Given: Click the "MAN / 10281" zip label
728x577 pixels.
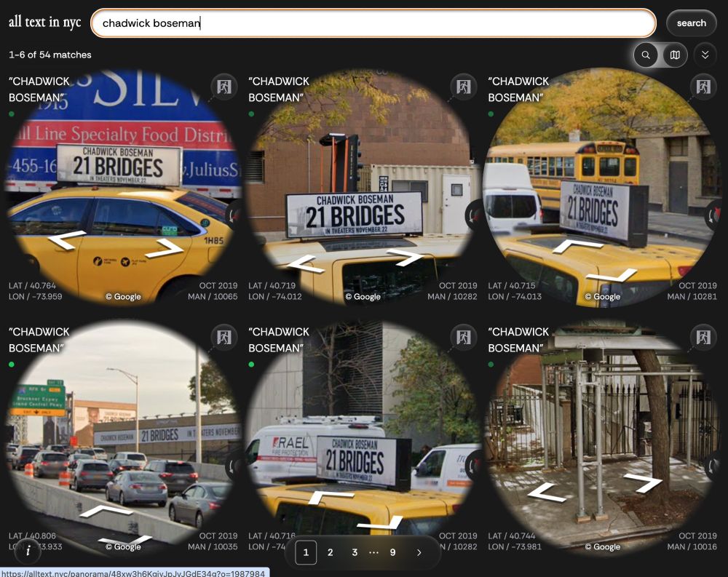Looking at the screenshot, I should point(692,297).
